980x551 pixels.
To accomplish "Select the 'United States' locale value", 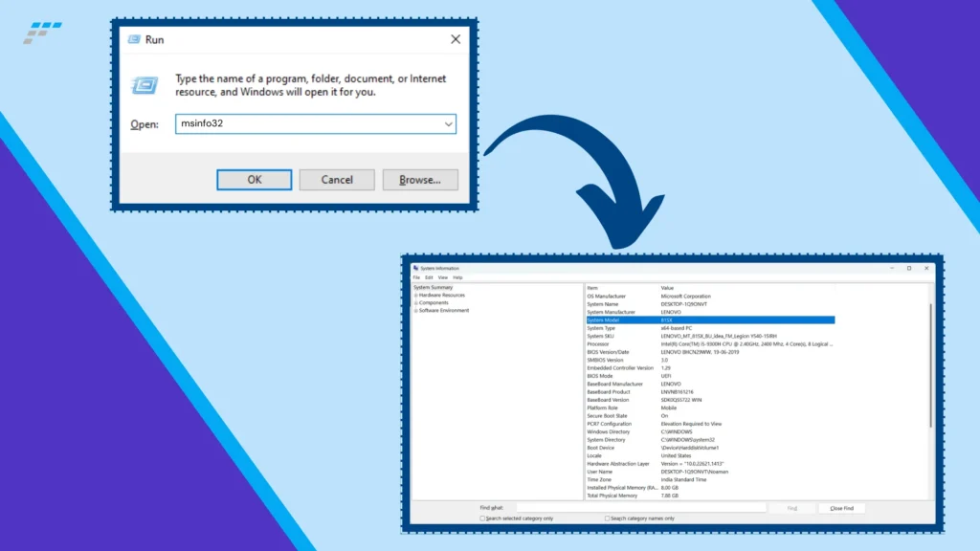I will 676,456.
